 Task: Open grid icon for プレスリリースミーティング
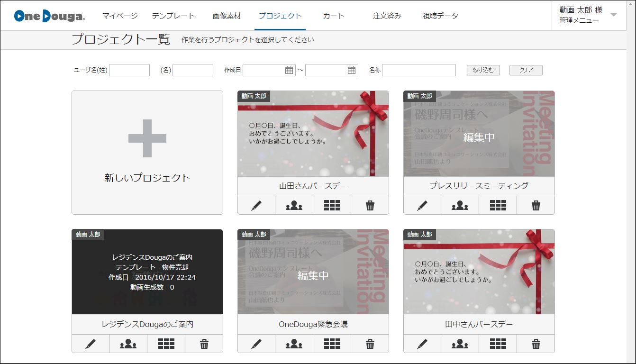click(x=498, y=206)
